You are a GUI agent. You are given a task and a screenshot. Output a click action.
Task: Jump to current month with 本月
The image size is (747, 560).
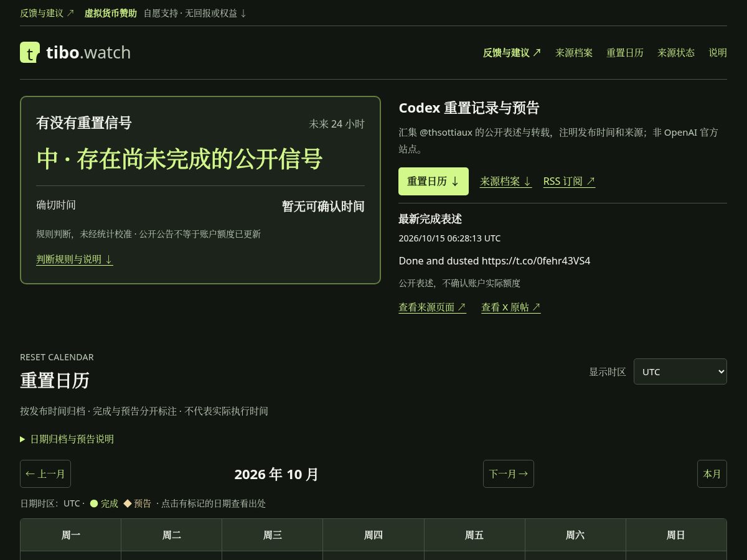tap(712, 474)
